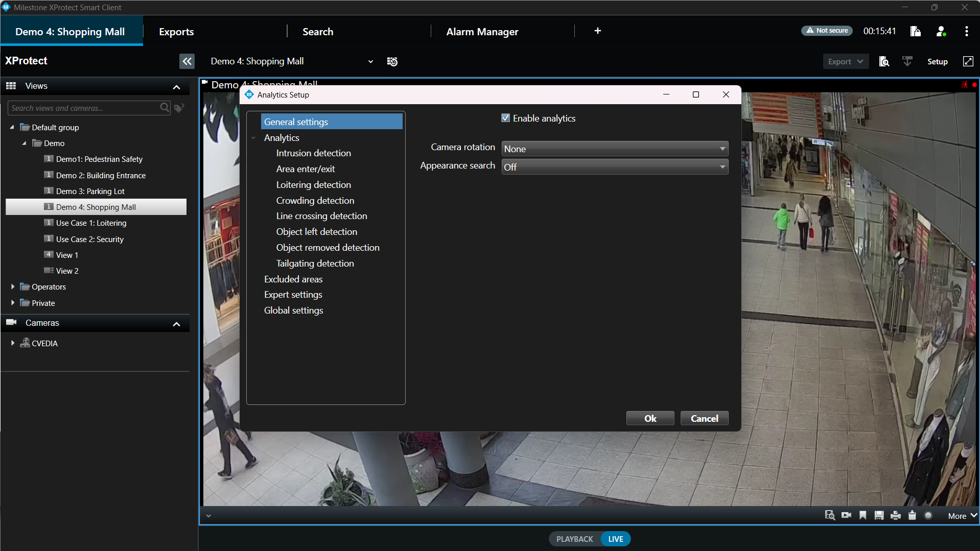This screenshot has height=551, width=980.
Task: Open Expert settings
Action: 293,295
